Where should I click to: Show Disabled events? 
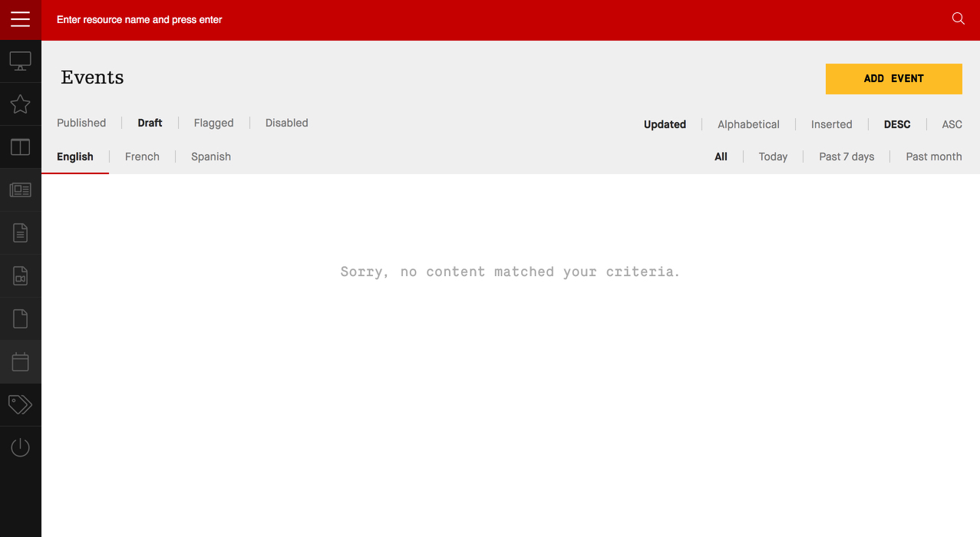[287, 123]
